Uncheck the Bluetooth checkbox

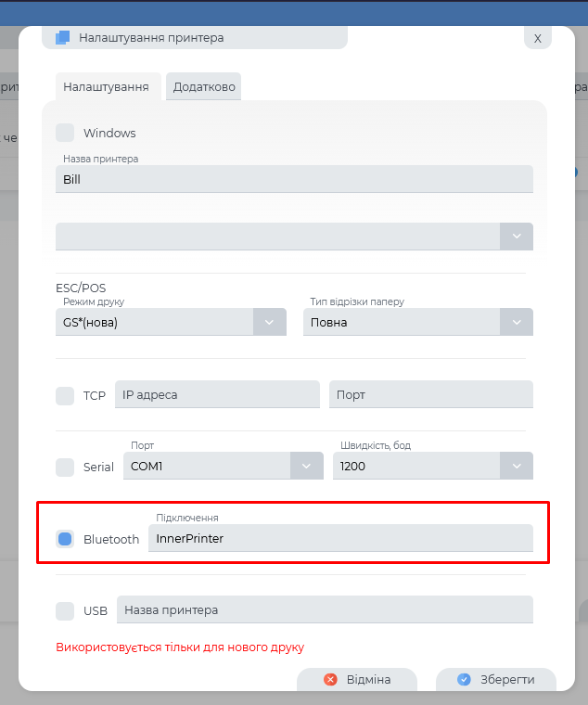point(65,538)
